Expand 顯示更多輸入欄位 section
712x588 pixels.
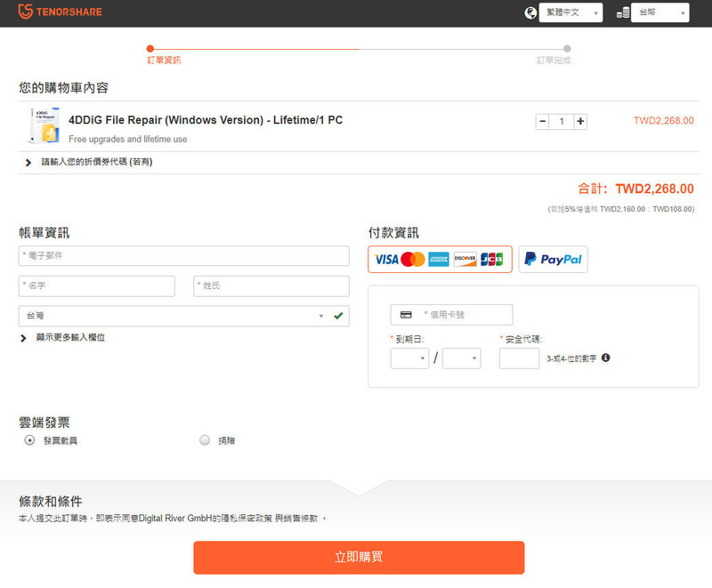pos(63,337)
